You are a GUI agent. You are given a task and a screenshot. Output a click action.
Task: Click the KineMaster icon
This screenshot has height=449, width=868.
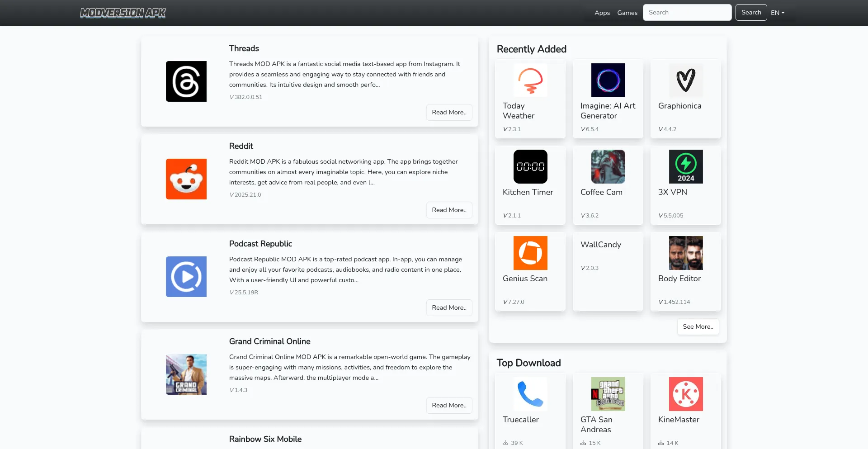point(685,394)
